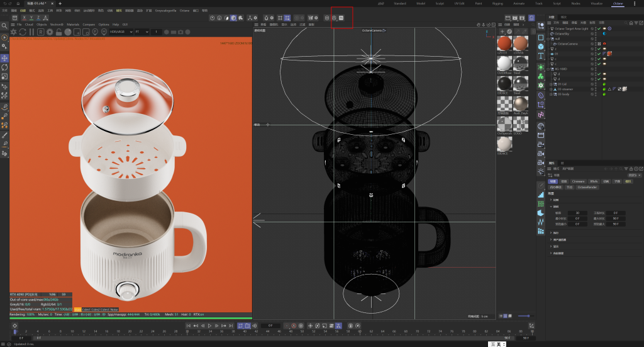This screenshot has width=644, height=347.
Task: Select OctaneCamera in the object manager
Action: coord(567,44)
